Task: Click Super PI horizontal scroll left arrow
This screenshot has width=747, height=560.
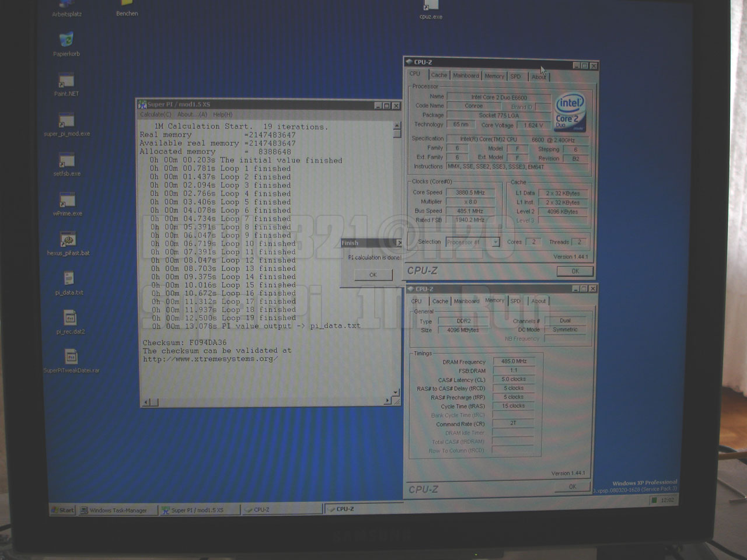Action: (x=147, y=402)
